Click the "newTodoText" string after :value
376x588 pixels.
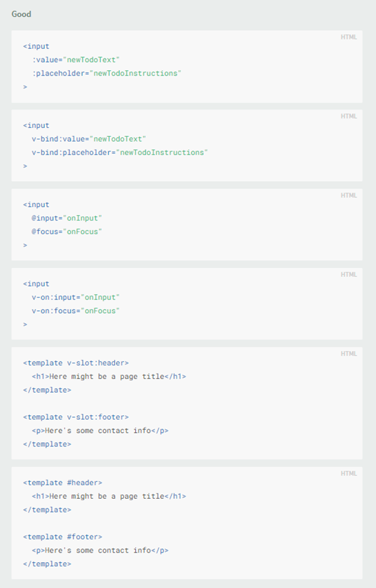(91, 60)
